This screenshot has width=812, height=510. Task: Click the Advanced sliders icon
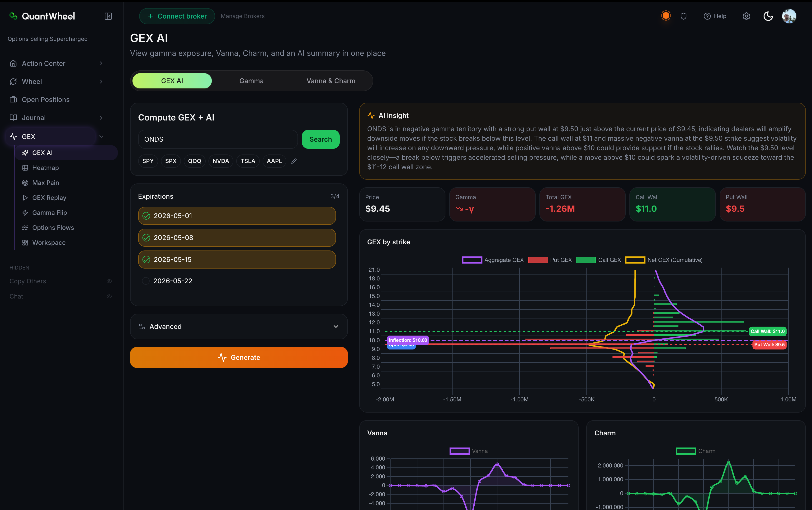(x=142, y=327)
